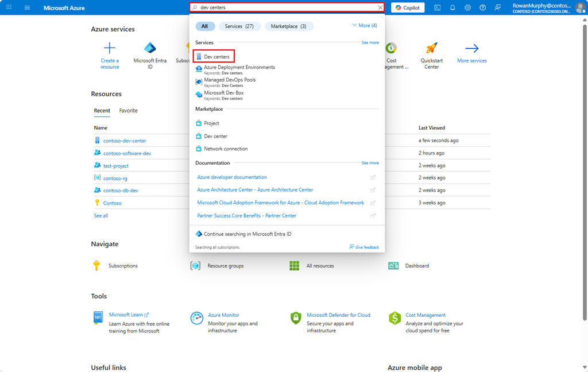Open the contoso-rg resource group
This screenshot has height=372, width=588.
[x=115, y=178]
